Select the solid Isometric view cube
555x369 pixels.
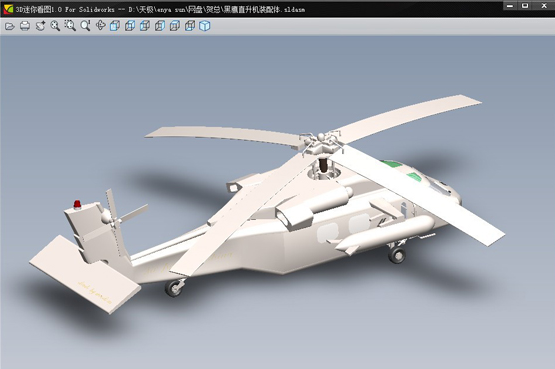205,26
